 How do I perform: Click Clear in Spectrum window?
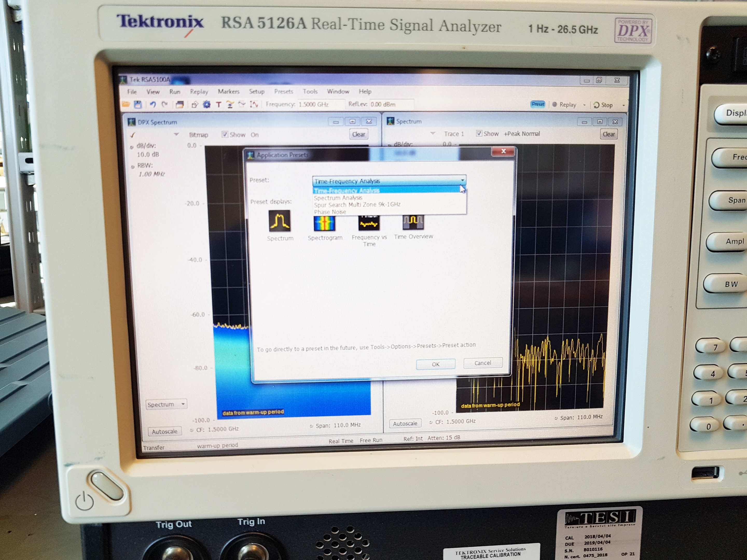[609, 134]
